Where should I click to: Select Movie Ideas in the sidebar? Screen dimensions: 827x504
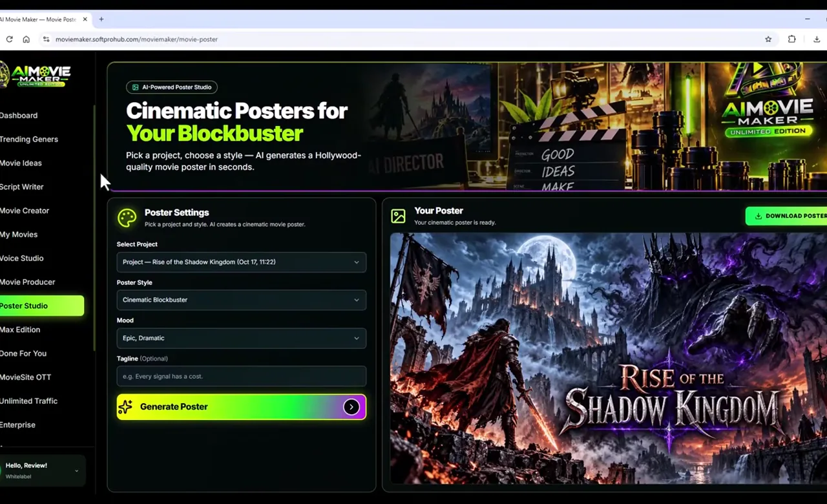(21, 163)
